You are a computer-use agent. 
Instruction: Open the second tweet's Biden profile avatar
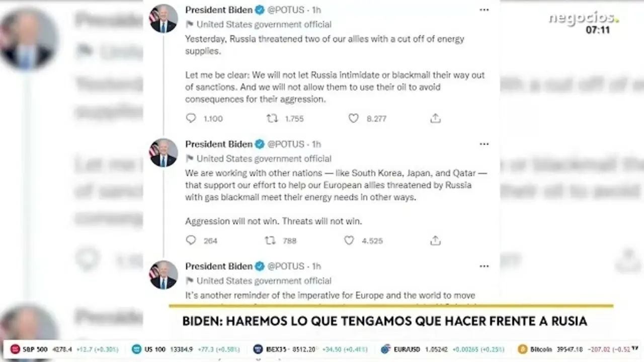pos(164,153)
